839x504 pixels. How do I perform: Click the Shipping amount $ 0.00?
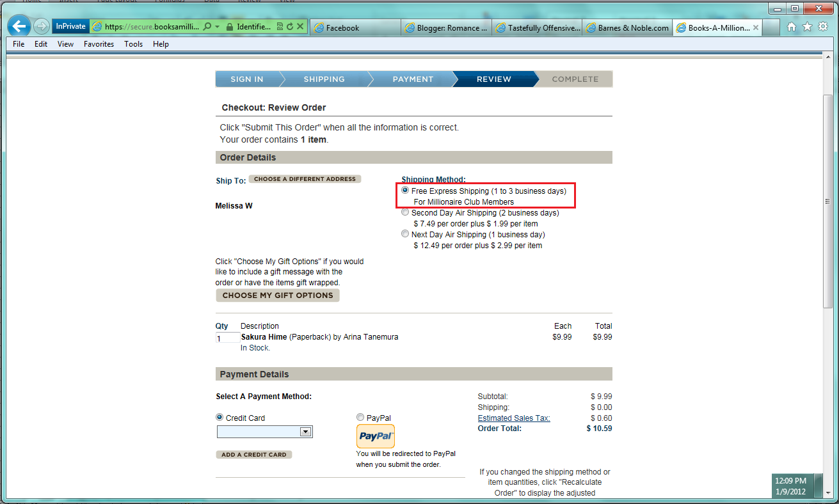point(601,407)
